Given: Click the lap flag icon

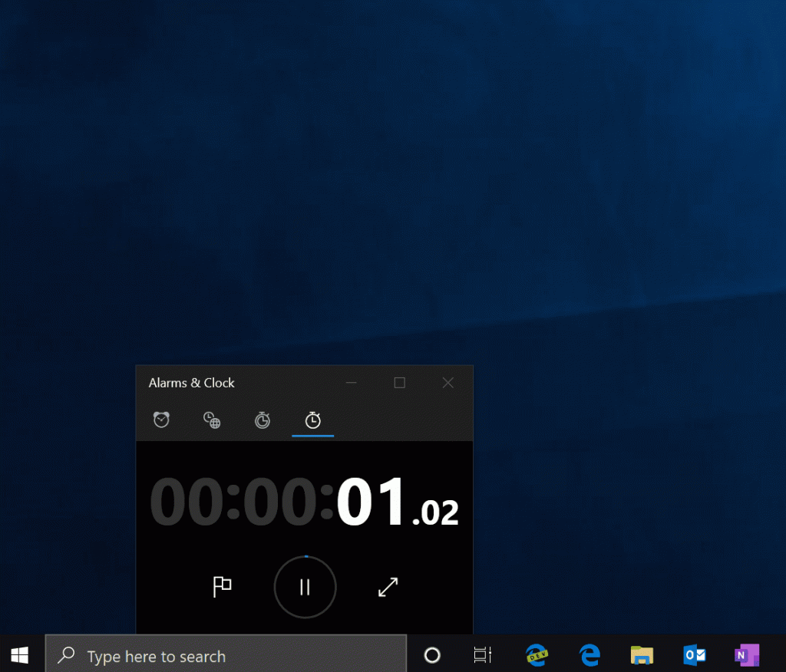Looking at the screenshot, I should coord(223,586).
